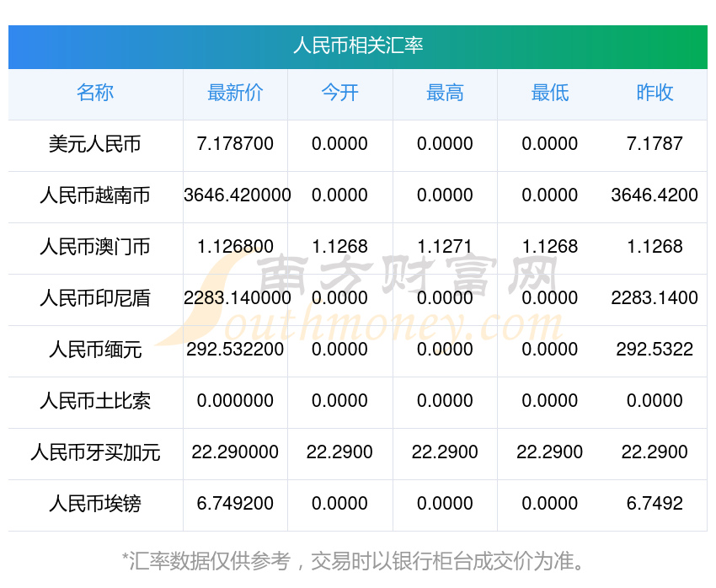
Task: Select latest price 2283.140000
Action: pos(237,297)
